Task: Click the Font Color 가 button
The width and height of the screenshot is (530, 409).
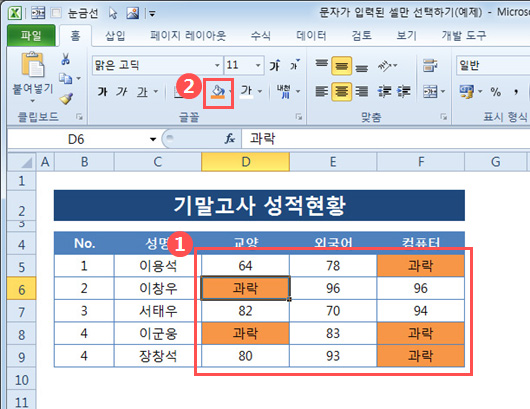Action: click(246, 91)
